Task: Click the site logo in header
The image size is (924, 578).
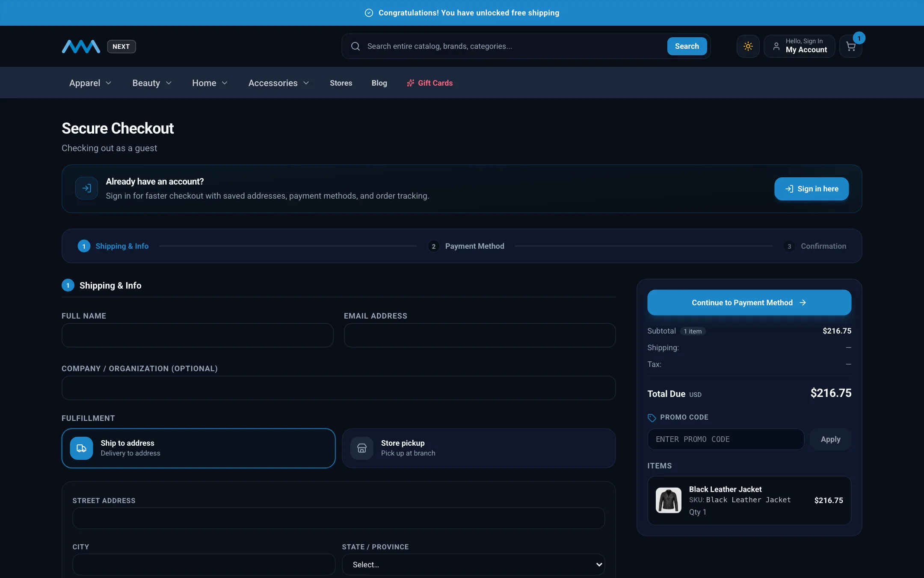Action: [x=81, y=46]
